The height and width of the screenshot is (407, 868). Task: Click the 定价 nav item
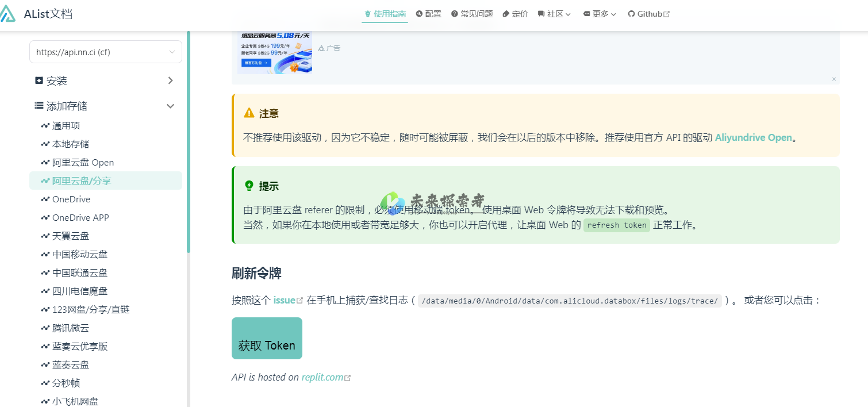point(515,14)
